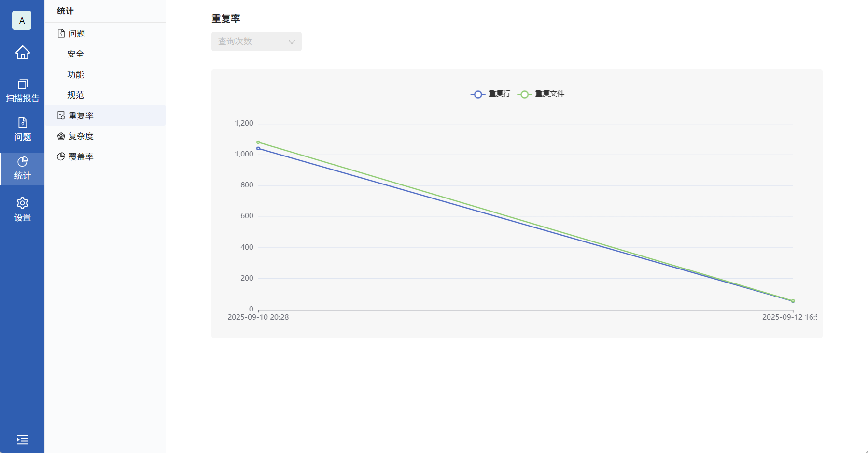This screenshot has width=868, height=453.
Task: Click the 2025-09-10 20:28 axis label
Action: click(258, 317)
